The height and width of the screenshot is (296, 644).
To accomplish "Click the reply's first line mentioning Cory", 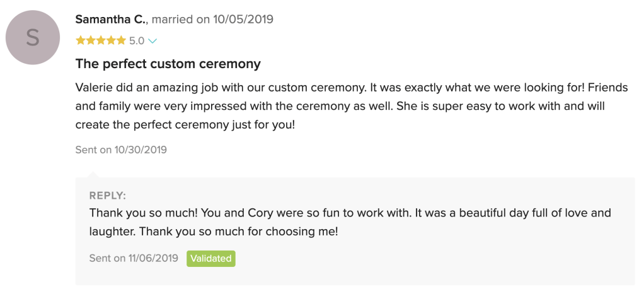I will [350, 213].
